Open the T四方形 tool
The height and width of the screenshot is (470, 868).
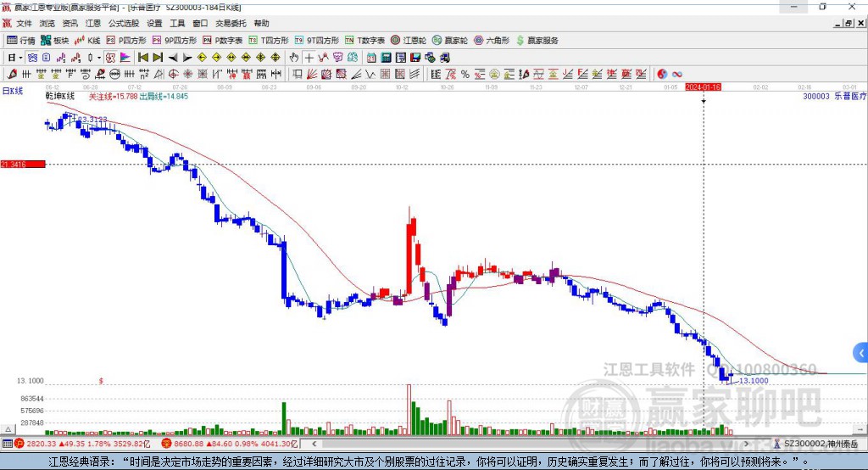pos(269,41)
